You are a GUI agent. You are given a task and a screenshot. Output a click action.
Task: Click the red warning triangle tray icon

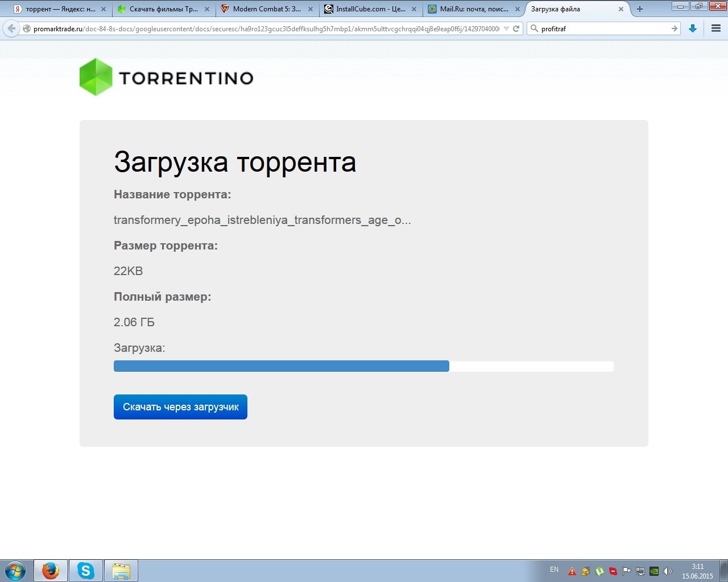[x=572, y=571]
